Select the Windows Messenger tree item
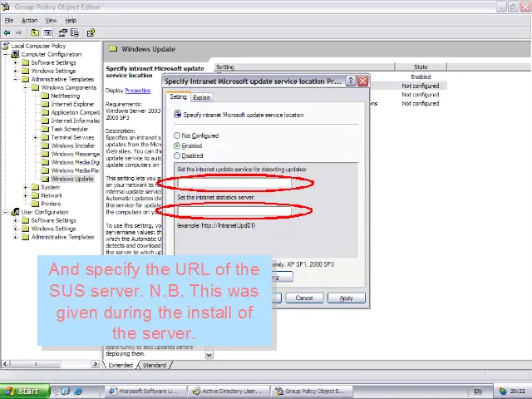The width and height of the screenshot is (532, 399). (76, 154)
